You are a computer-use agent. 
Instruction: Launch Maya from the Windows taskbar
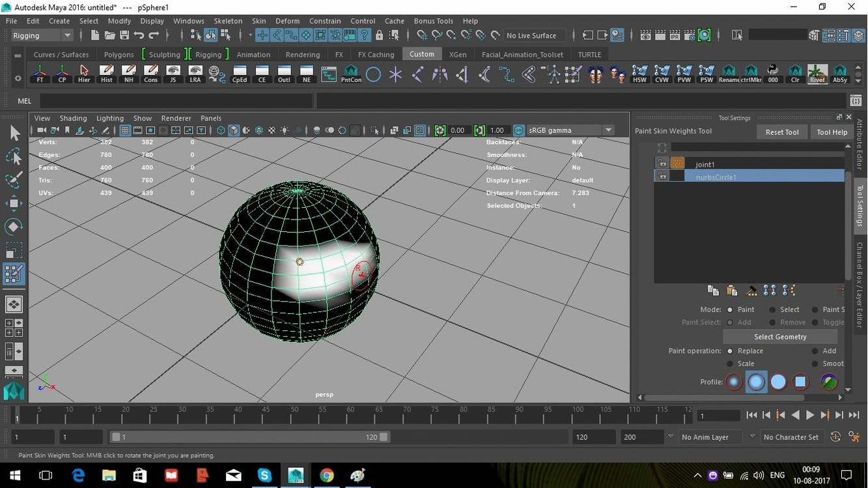[x=295, y=476]
